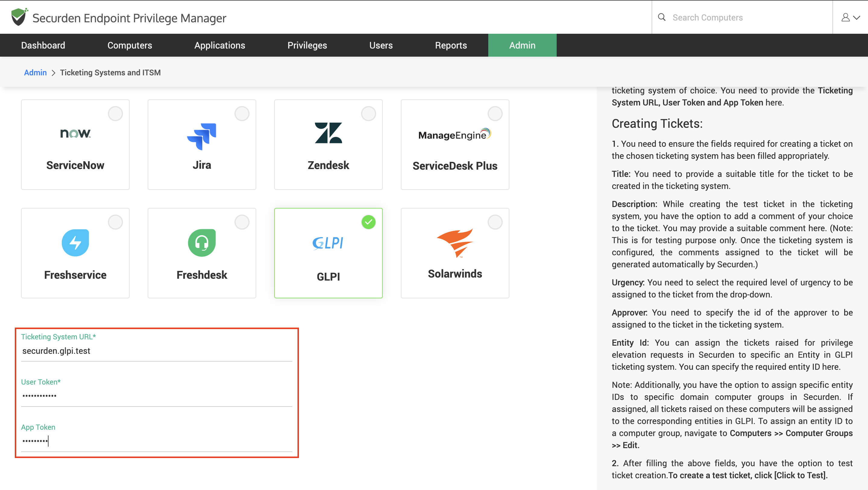Open the user account dropdown

pyautogui.click(x=851, y=17)
